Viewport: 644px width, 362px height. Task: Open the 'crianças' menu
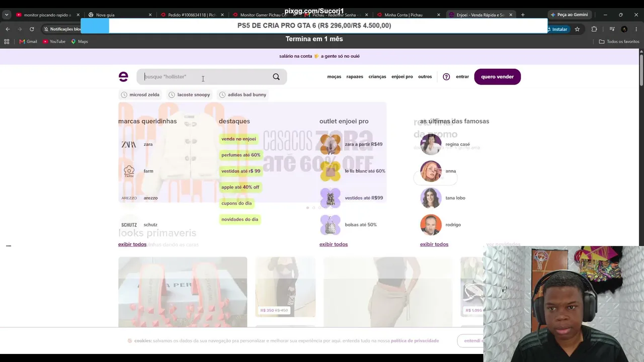pyautogui.click(x=377, y=77)
